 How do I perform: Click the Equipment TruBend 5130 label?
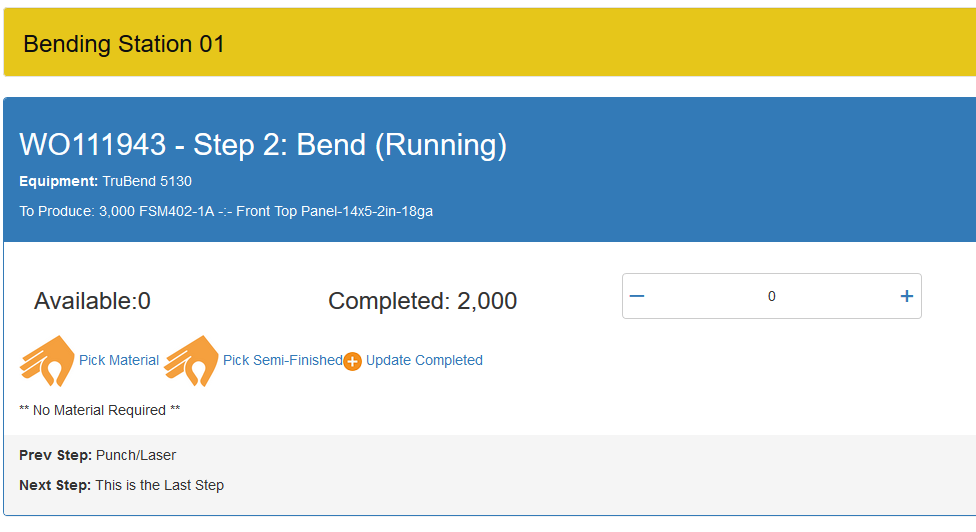coord(105,181)
